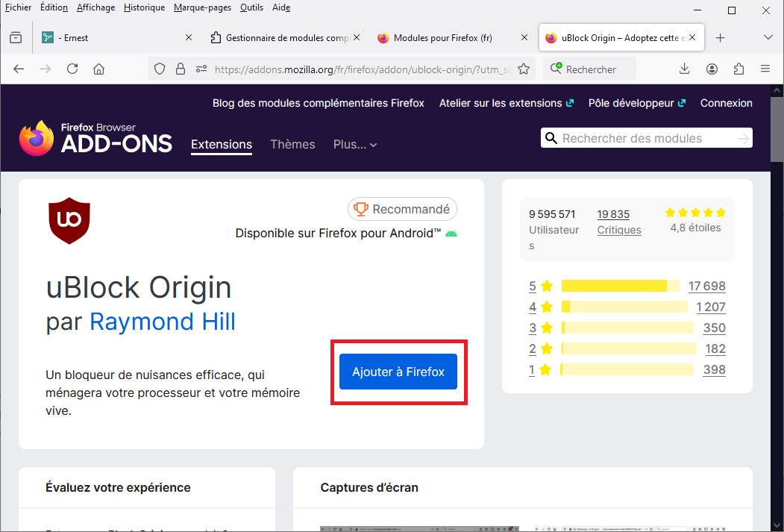Click the tracking protection shield icon
Viewport: 784px width, 532px height.
pos(159,69)
